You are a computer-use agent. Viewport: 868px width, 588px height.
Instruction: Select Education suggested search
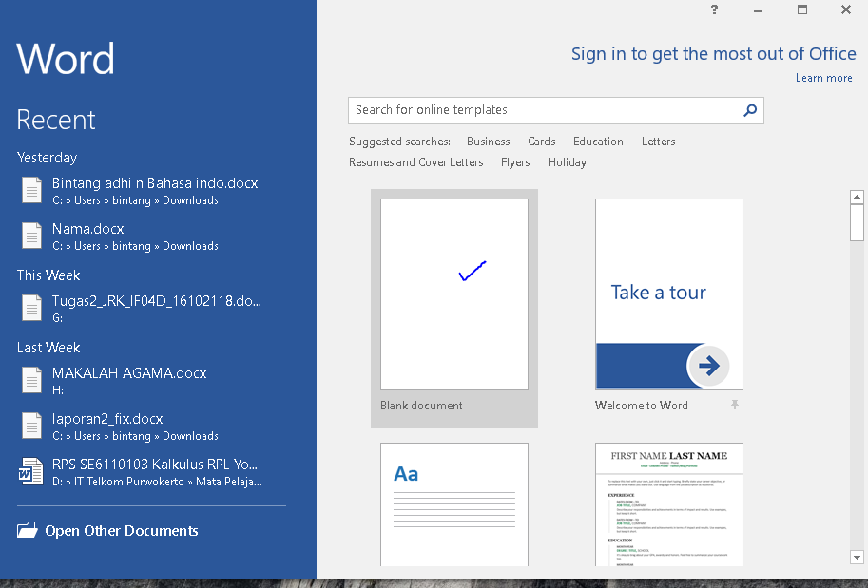(598, 142)
